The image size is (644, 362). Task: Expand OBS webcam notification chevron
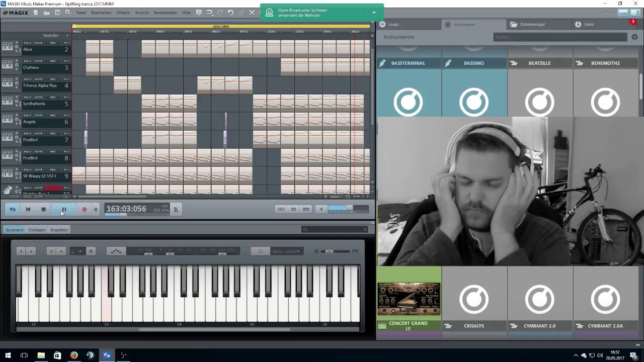pyautogui.click(x=374, y=13)
